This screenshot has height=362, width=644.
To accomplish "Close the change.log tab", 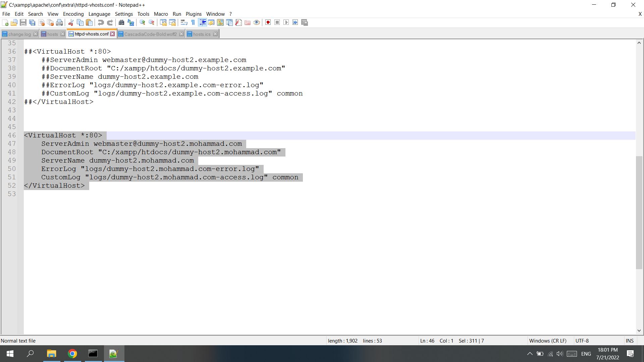I will click(36, 34).
